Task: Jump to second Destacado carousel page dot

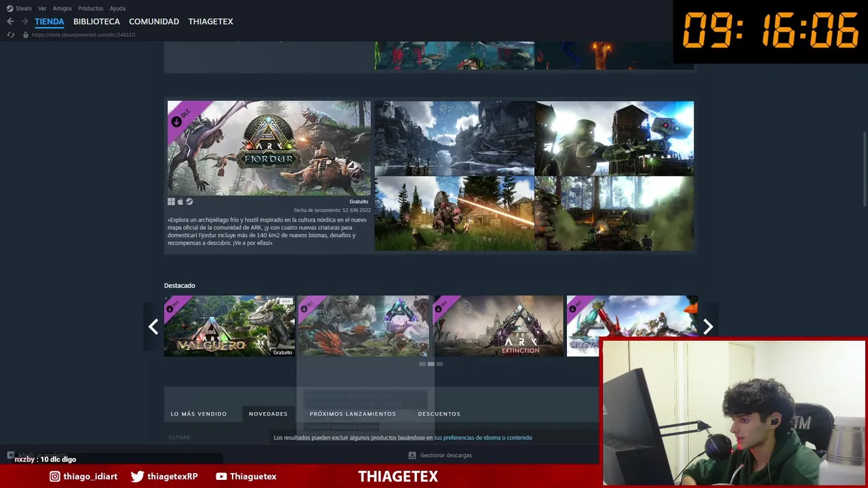Action: pyautogui.click(x=431, y=364)
